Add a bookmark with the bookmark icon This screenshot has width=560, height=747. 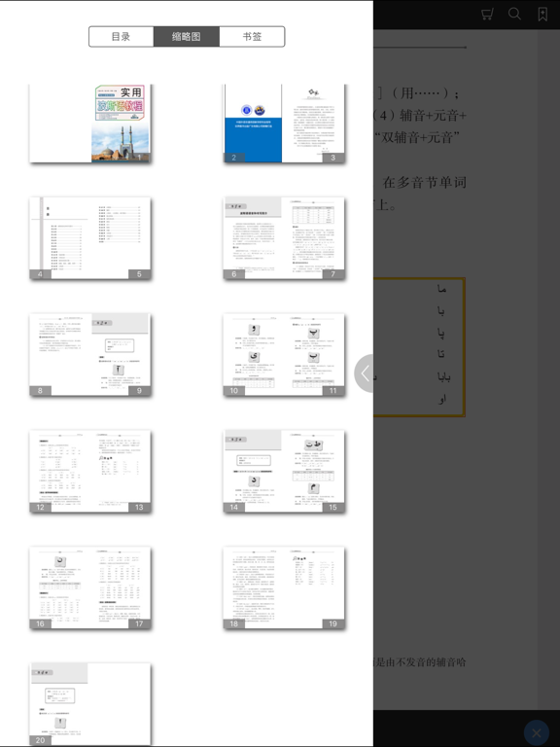click(x=542, y=14)
